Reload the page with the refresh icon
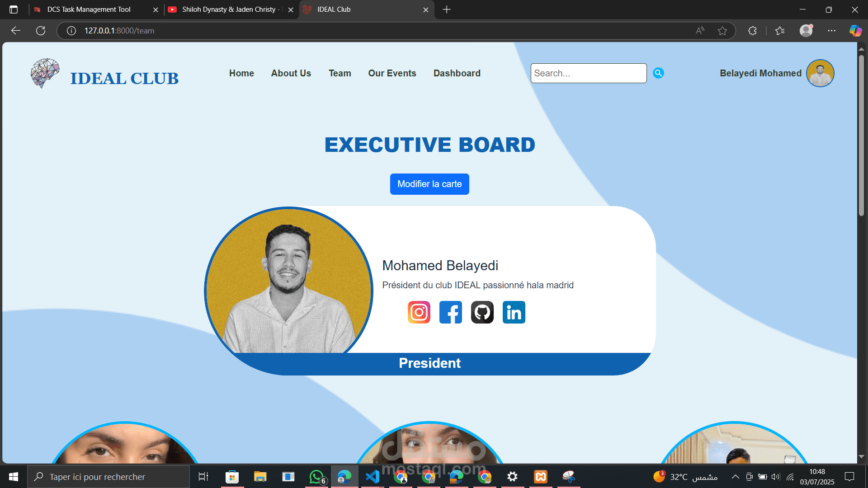The height and width of the screenshot is (488, 868). click(x=41, y=31)
